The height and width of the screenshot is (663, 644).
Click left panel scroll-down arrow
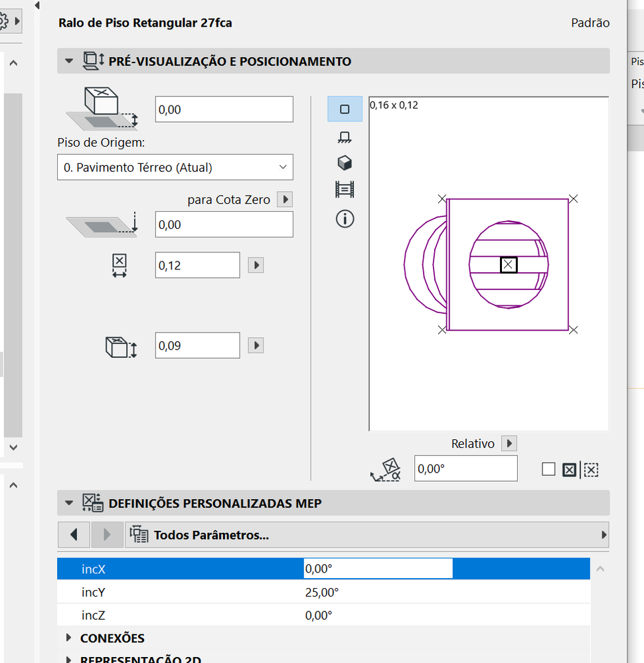point(13,447)
